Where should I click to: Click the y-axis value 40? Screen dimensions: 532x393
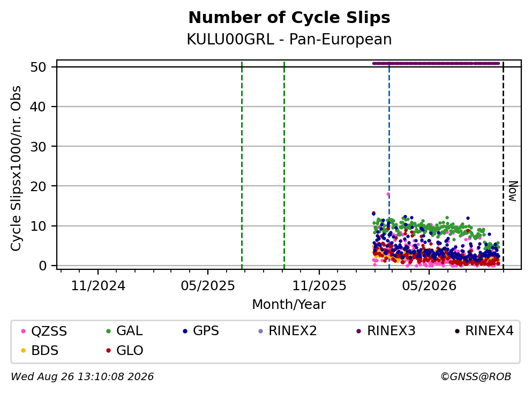pos(38,107)
